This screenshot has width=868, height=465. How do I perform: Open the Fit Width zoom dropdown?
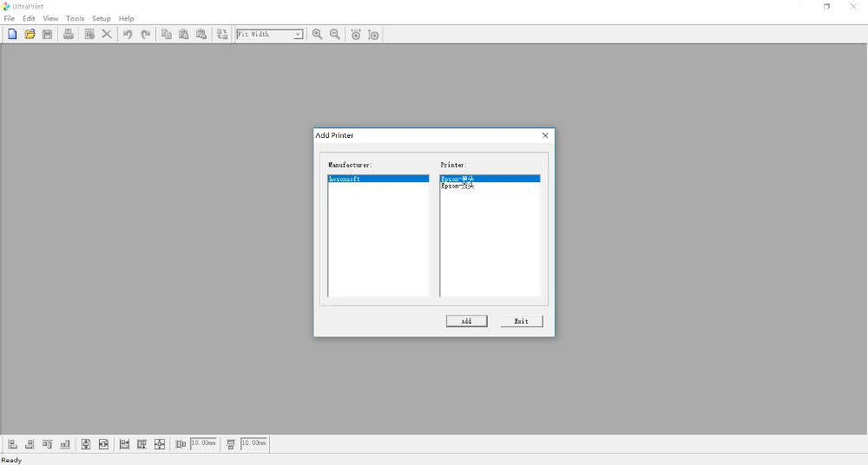tap(298, 35)
